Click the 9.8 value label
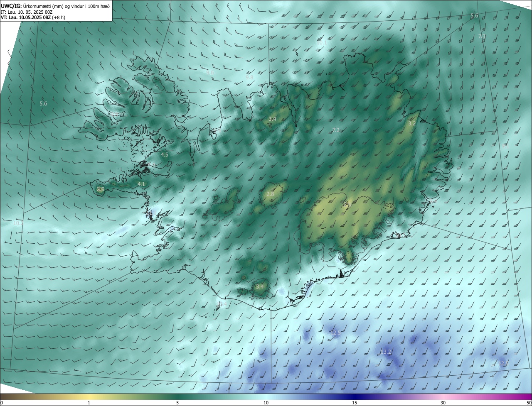This screenshot has height=406, width=532. (249, 78)
